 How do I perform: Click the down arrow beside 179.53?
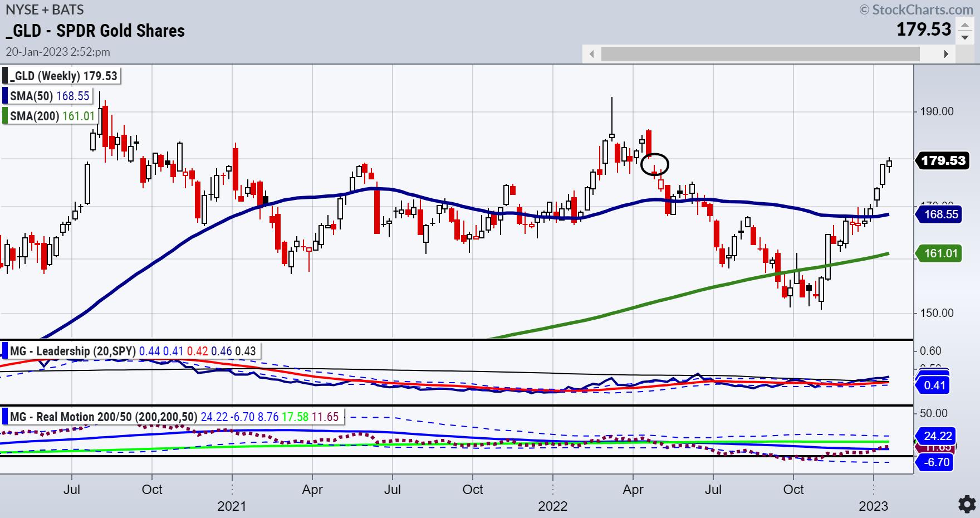tap(965, 37)
